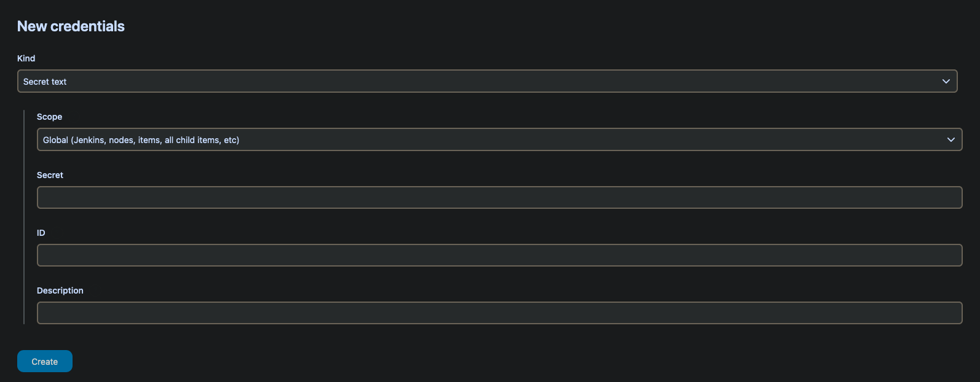Click the ID field label
The width and height of the screenshot is (980, 382).
41,233
